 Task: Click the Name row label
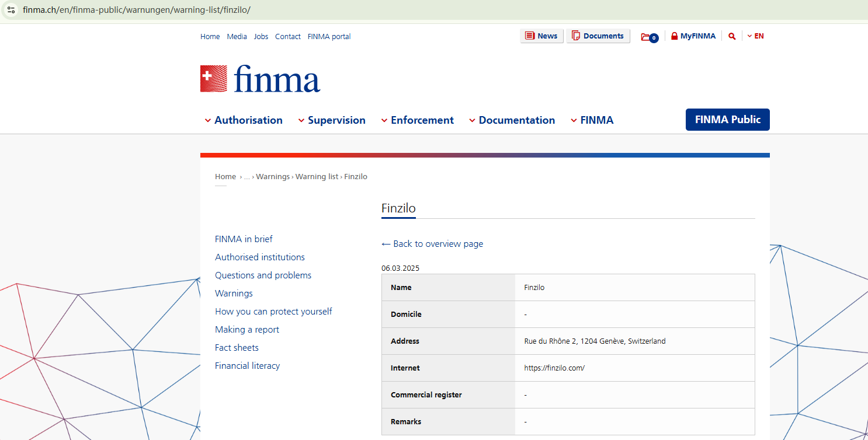pos(401,288)
